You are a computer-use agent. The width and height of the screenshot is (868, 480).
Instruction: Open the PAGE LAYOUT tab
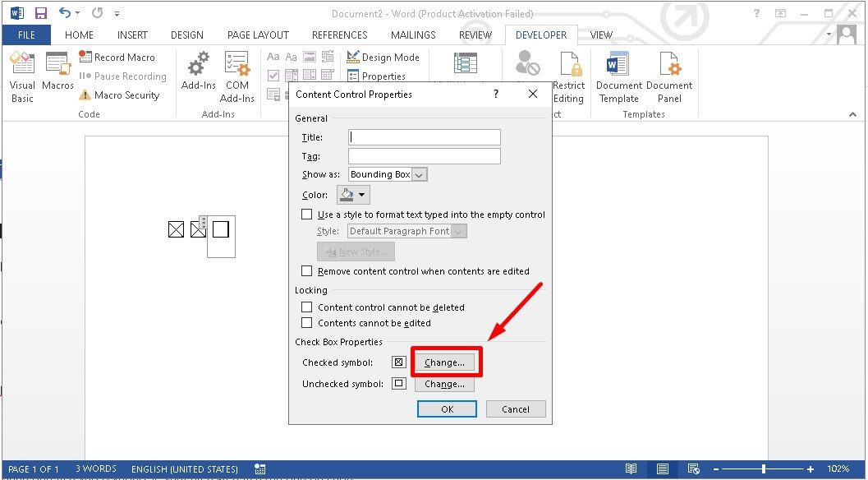pos(258,35)
